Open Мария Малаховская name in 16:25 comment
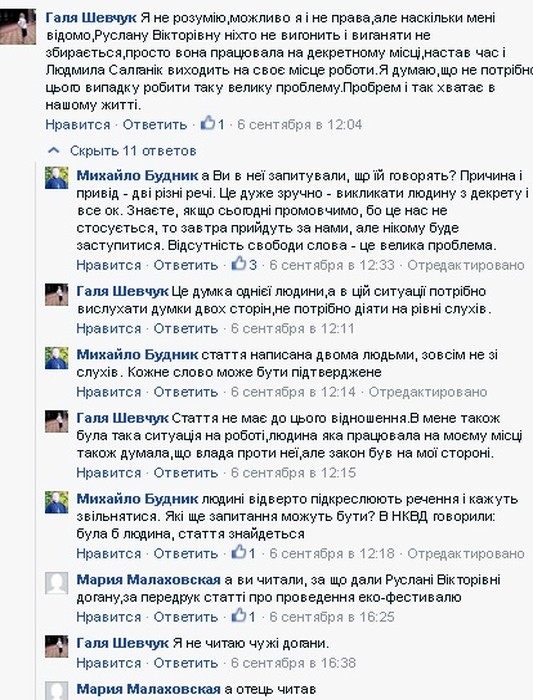 [x=148, y=580]
